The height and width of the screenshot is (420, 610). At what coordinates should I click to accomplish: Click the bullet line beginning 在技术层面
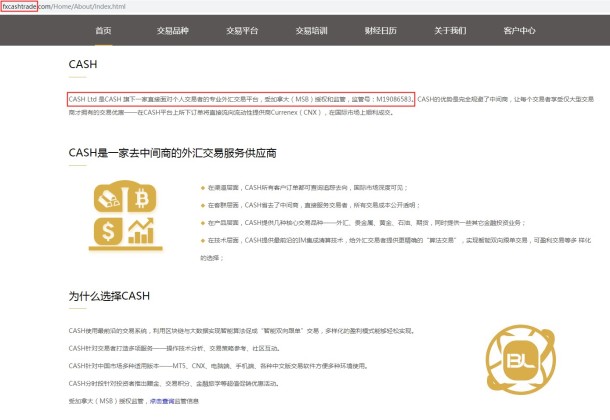[x=396, y=249]
